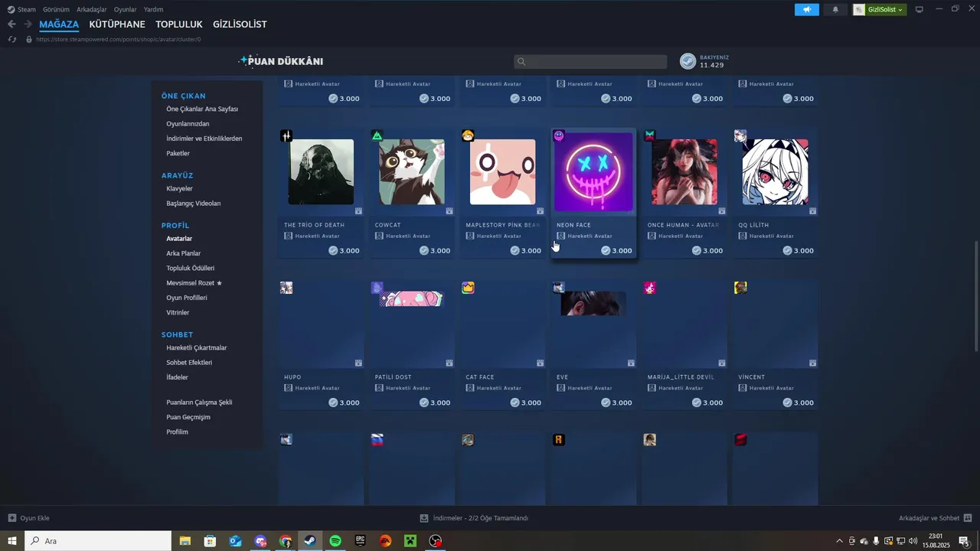The height and width of the screenshot is (551, 980).
Task: Open Minecraft from the taskbar
Action: (410, 541)
